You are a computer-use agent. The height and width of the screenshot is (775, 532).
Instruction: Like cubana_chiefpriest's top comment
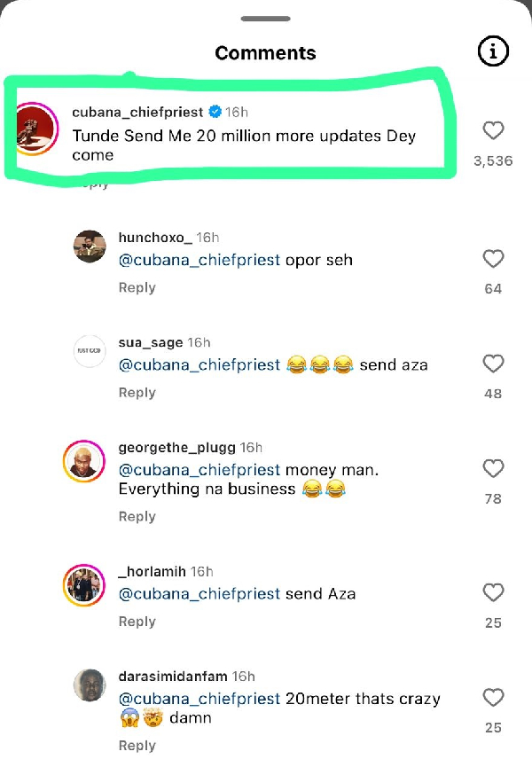pyautogui.click(x=493, y=131)
